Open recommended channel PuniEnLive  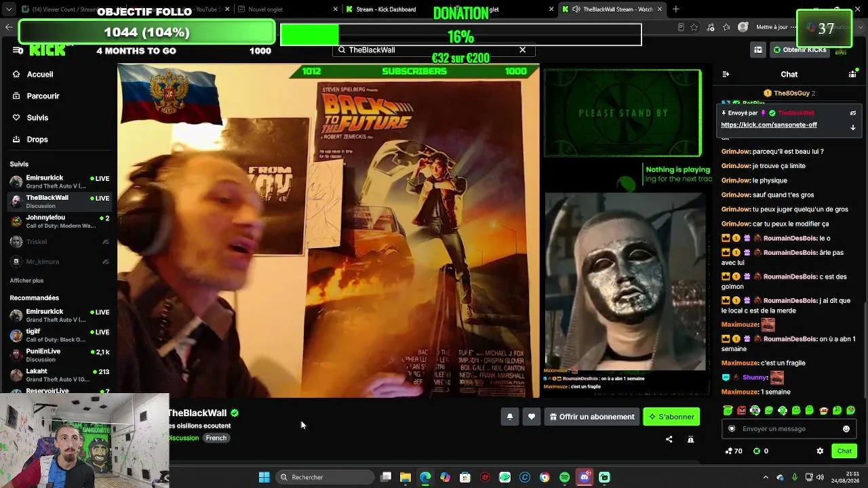(x=60, y=355)
